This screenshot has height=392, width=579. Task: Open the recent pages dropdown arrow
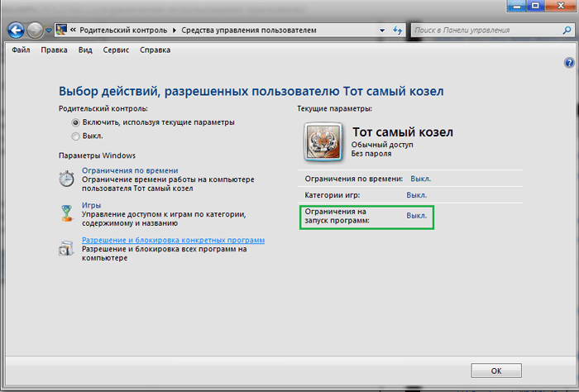click(x=48, y=31)
